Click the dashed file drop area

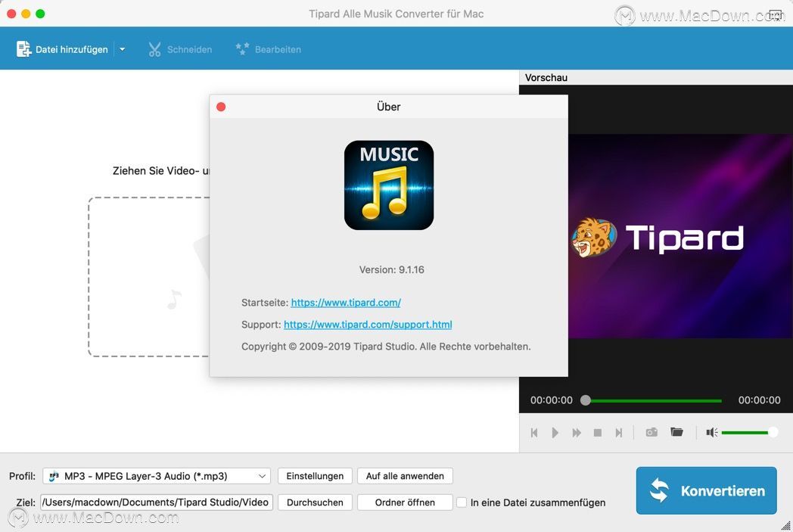point(148,277)
